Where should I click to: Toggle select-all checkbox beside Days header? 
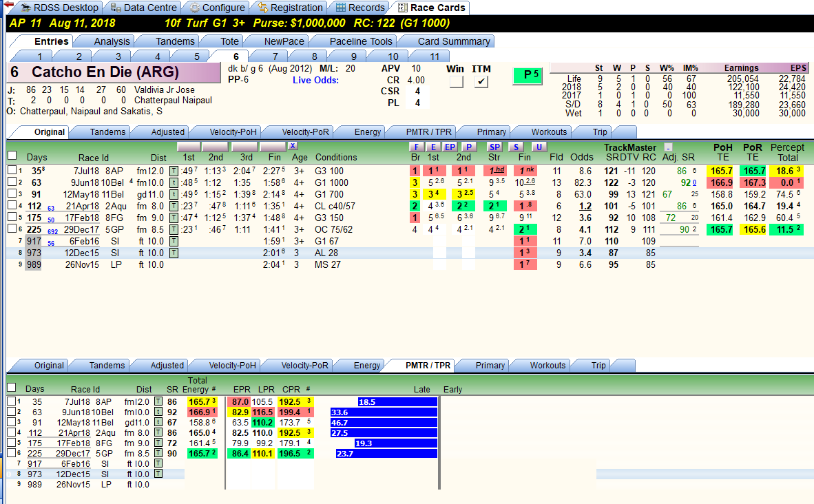12,155
